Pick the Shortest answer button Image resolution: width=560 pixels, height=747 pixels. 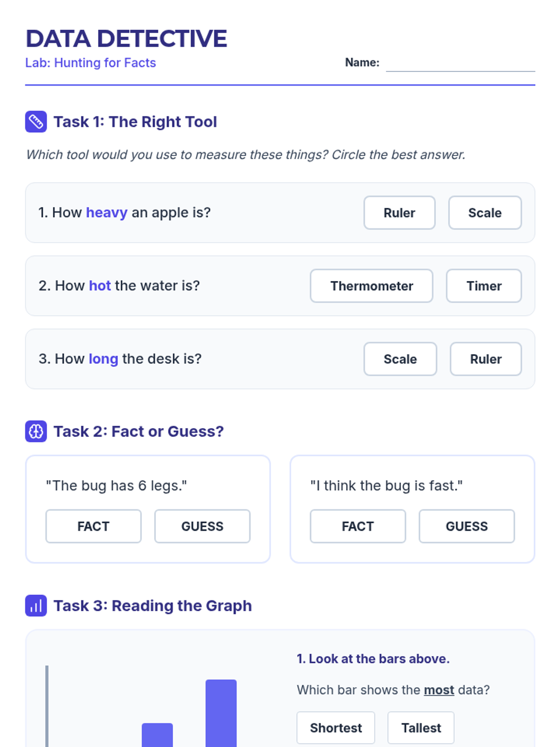pyautogui.click(x=336, y=728)
